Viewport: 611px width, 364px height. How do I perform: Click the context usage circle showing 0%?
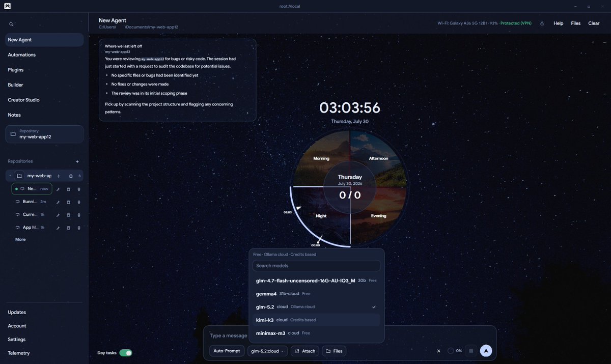(x=451, y=351)
